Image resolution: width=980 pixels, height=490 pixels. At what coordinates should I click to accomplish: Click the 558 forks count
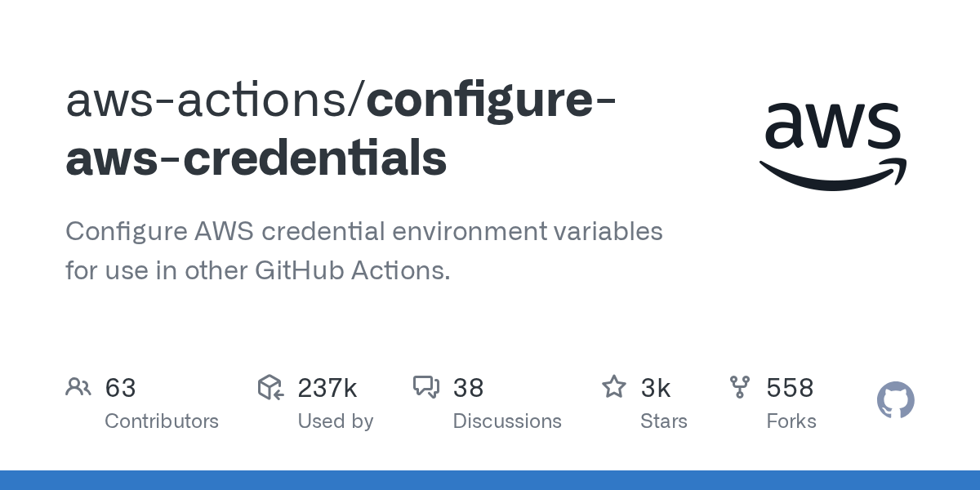pos(790,388)
